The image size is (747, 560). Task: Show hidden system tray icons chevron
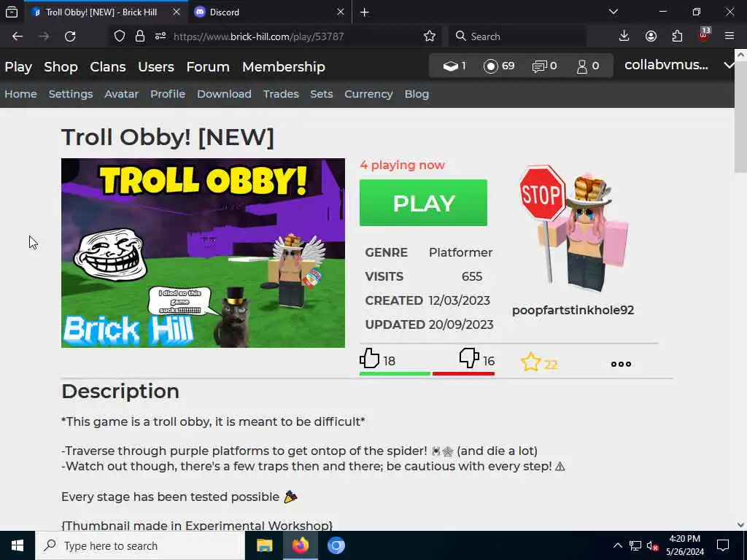point(617,545)
